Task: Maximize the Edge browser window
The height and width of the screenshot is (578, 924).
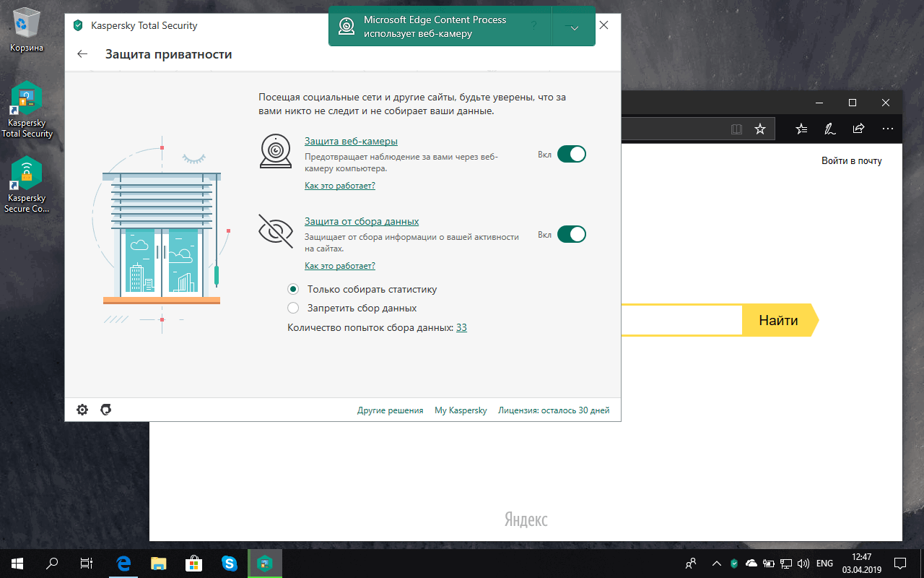Action: [x=853, y=103]
